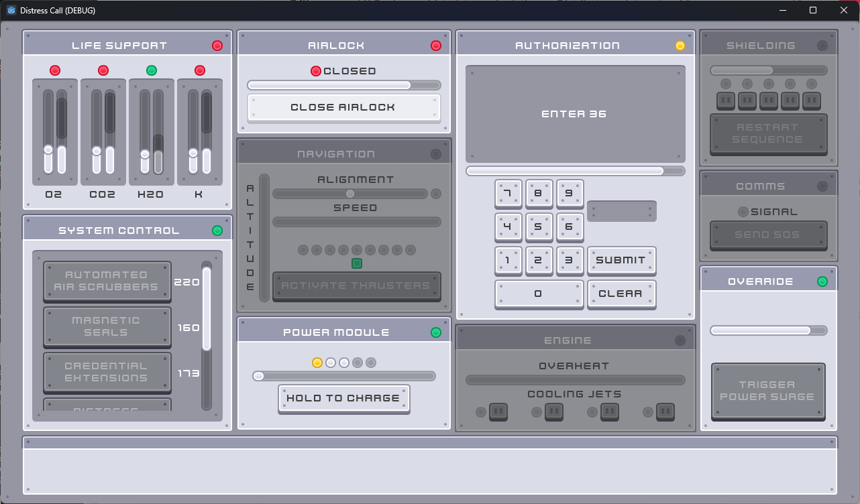
Task: Click the Alignment slider handle
Action: click(350, 194)
